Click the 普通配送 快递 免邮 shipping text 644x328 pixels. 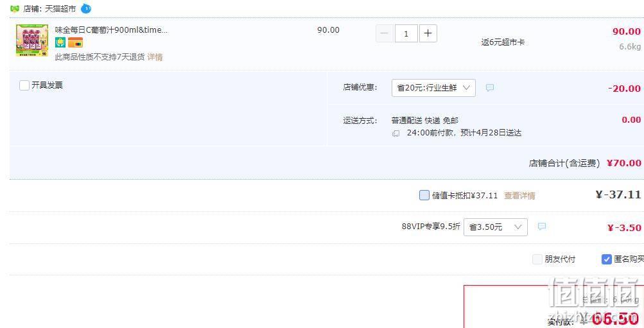[x=424, y=121]
